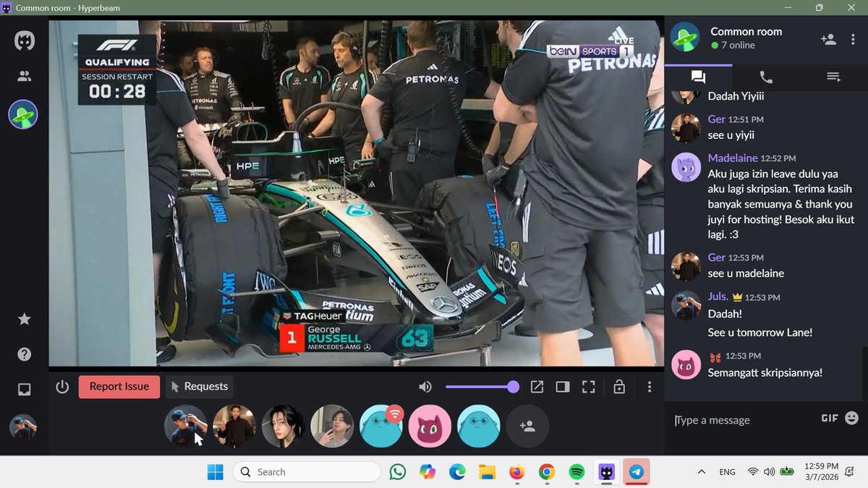The height and width of the screenshot is (488, 868).
Task: Open Hyperbeam home cat logo in sidebar
Action: point(24,40)
